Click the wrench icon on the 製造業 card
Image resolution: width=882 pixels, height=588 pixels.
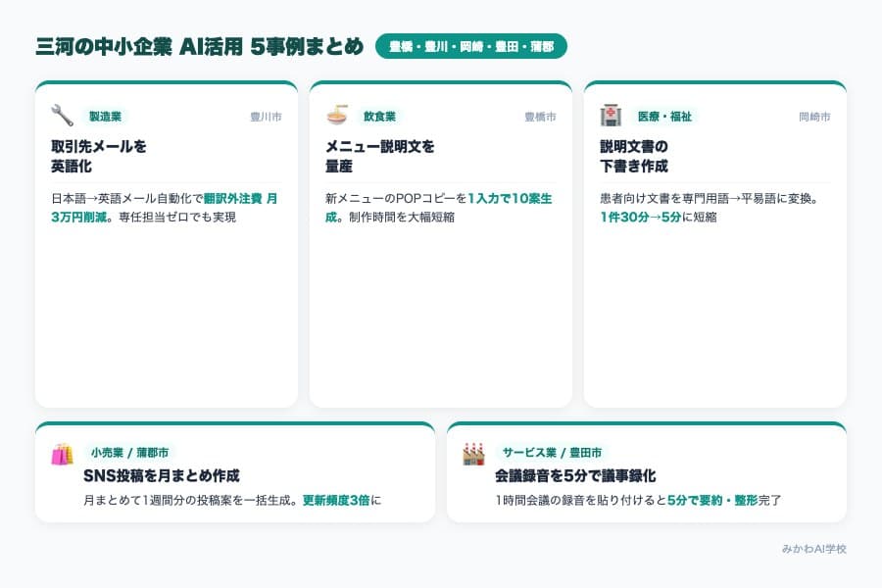[61, 116]
